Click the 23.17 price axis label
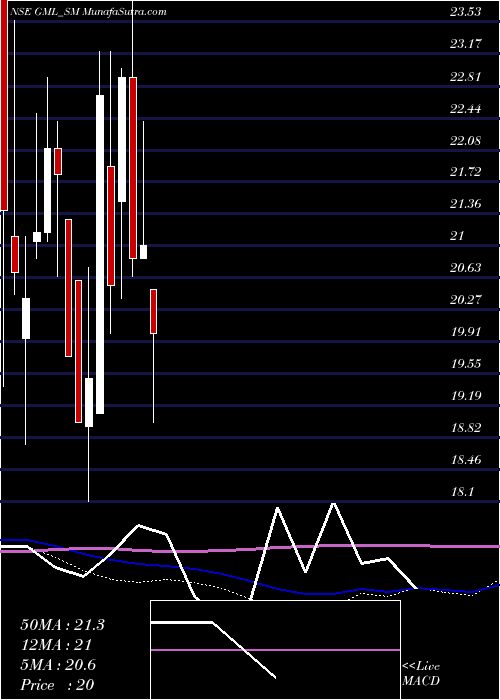Screen dimensions: 500x700 click(x=466, y=44)
